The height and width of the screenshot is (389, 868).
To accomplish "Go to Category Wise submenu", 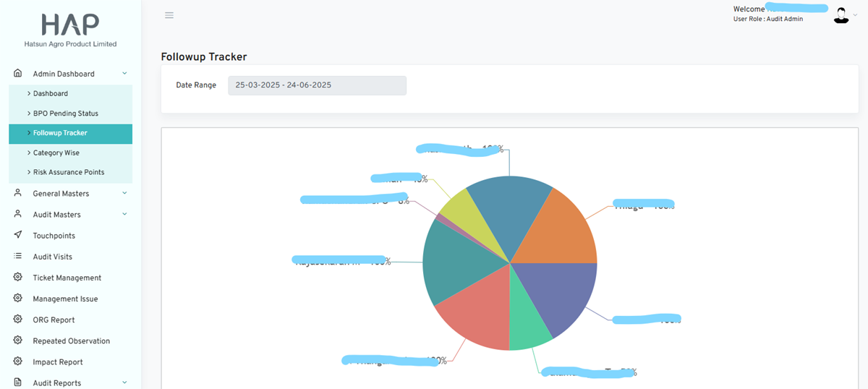I will tap(56, 153).
